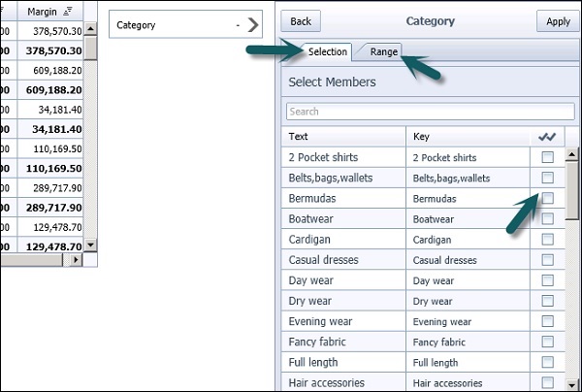Image resolution: width=582 pixels, height=392 pixels.
Task: Click the select-all double checkmark icon
Action: coord(547,137)
